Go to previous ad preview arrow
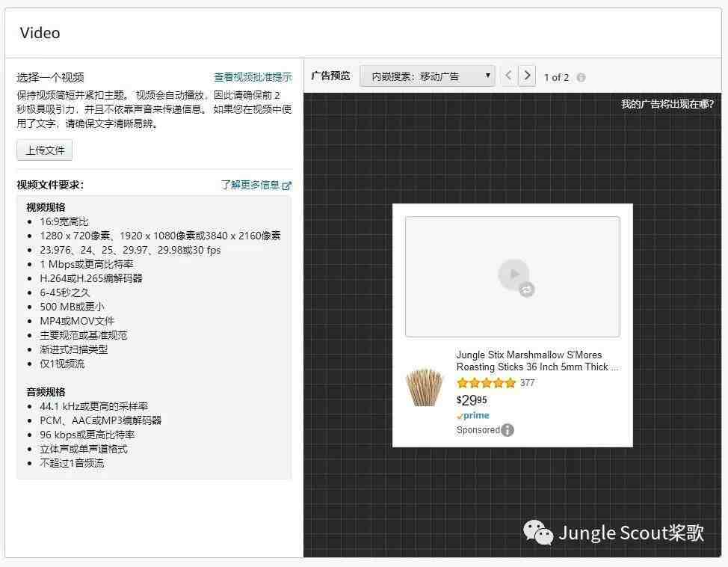 point(508,76)
